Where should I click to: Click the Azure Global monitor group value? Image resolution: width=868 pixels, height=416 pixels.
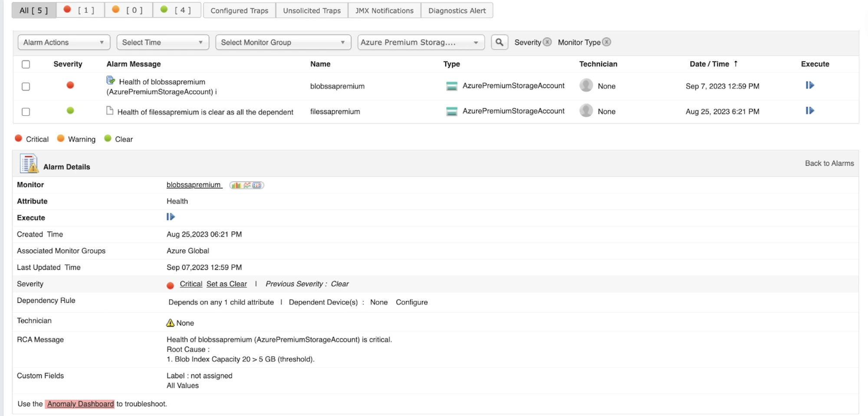pos(187,251)
